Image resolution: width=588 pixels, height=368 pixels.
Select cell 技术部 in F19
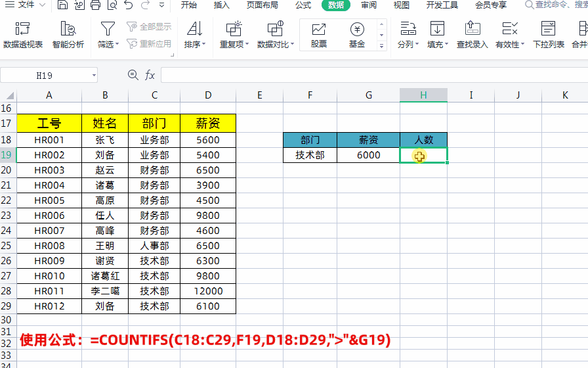point(310,155)
